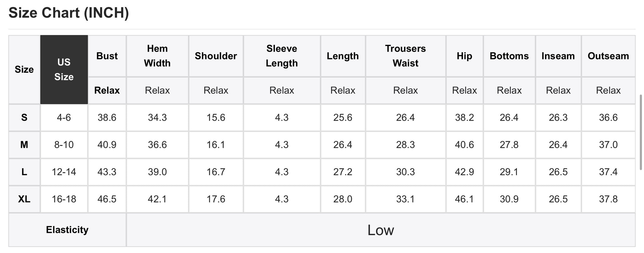Click the bold Relax label under Bust
The image size is (644, 253).
point(107,90)
